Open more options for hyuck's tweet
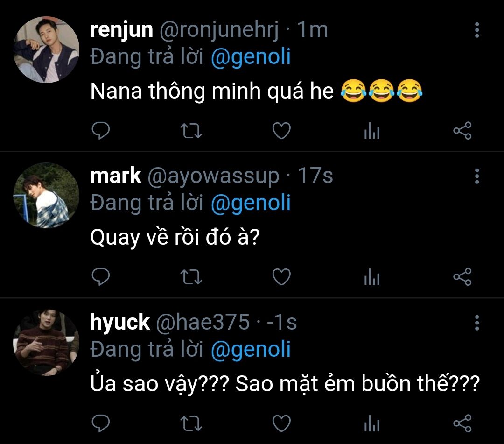 pos(476,322)
